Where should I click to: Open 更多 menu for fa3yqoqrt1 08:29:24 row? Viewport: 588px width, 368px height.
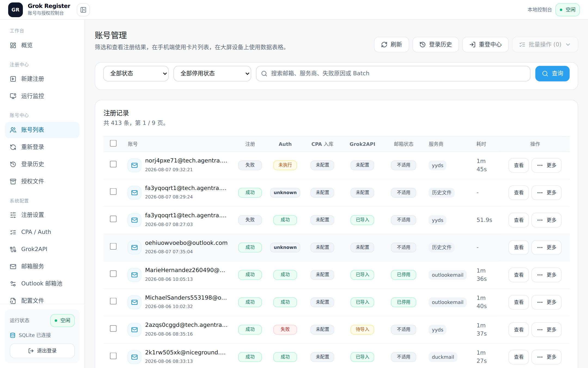click(x=546, y=193)
